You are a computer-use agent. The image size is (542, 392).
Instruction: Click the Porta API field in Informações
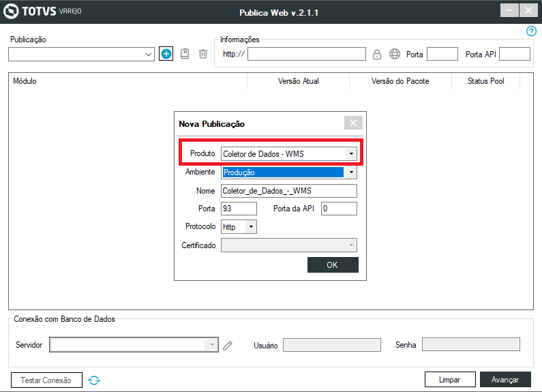pyautogui.click(x=515, y=54)
